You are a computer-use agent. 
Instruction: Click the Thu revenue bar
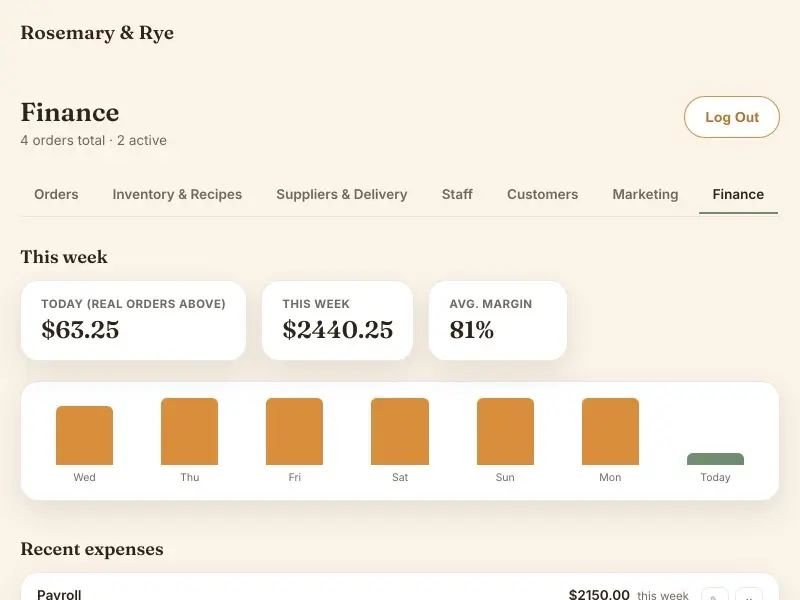(x=189, y=432)
